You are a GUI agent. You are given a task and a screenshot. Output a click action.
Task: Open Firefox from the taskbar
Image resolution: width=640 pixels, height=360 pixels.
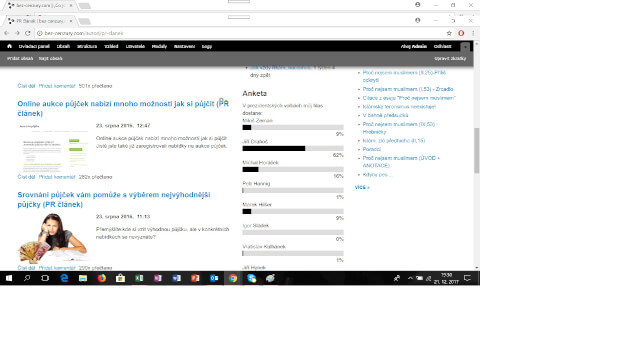click(x=102, y=278)
